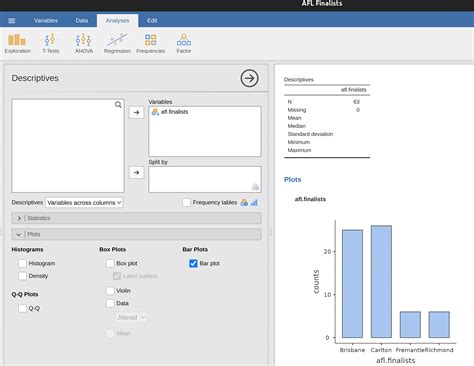This screenshot has height=366, width=474.
Task: Click permitted-type icon in Split by box
Action: click(x=255, y=187)
